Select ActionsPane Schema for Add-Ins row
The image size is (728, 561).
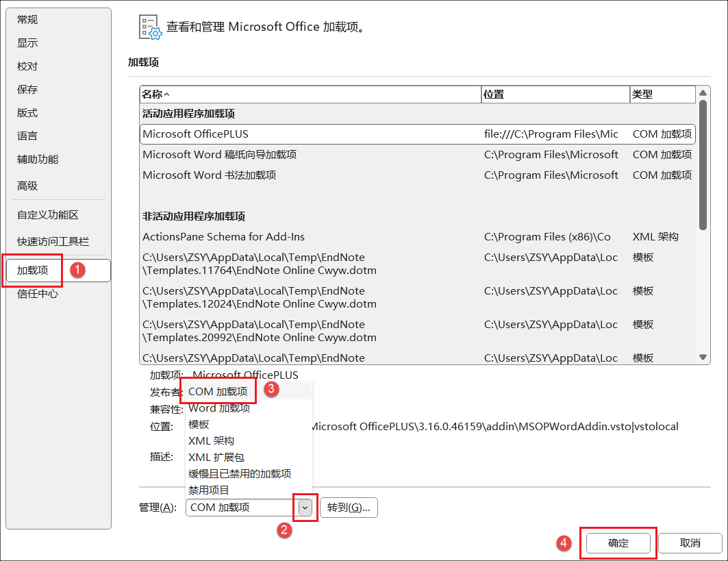click(x=417, y=237)
